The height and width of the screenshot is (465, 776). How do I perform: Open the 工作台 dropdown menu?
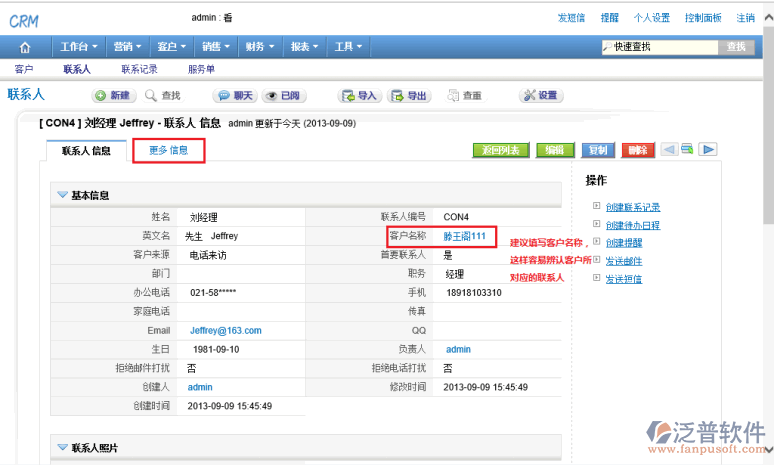(x=79, y=47)
